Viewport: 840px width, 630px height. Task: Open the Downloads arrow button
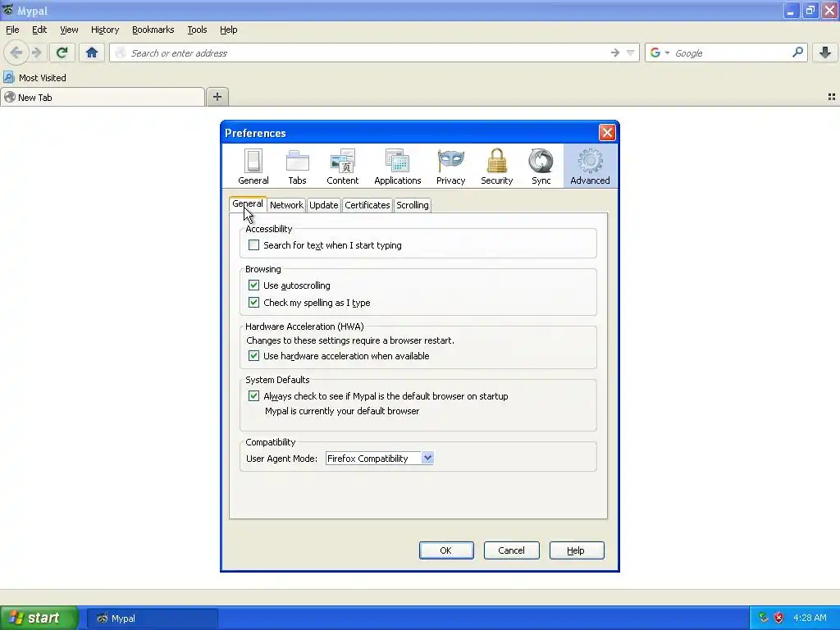(x=825, y=52)
